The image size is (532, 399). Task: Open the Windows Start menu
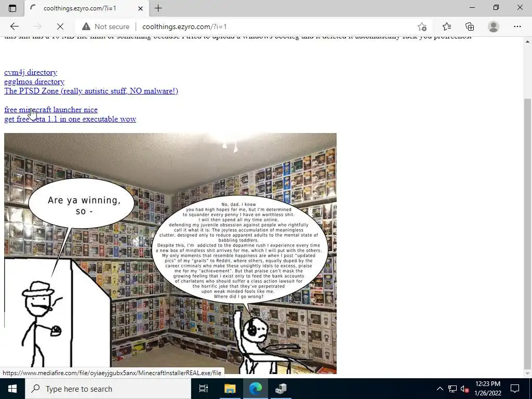tap(12, 389)
